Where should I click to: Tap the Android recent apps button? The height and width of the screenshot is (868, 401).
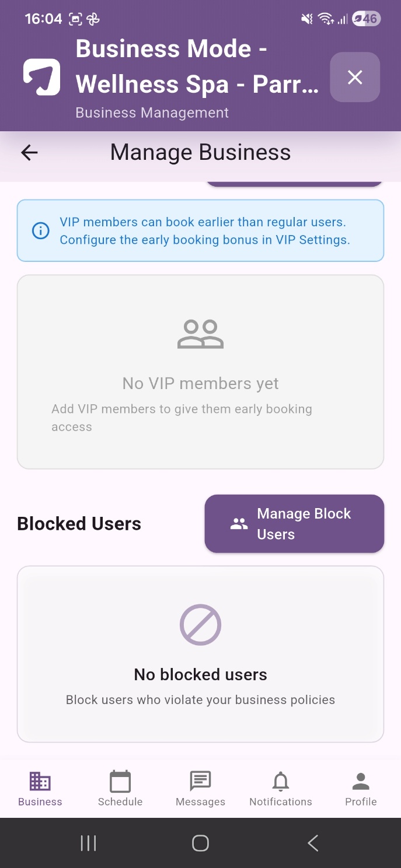[x=88, y=843]
